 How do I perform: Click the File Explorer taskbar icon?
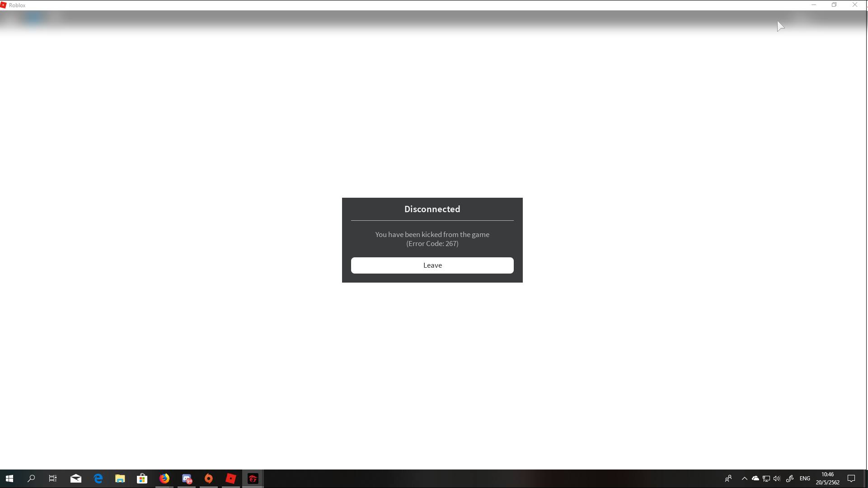pyautogui.click(x=120, y=479)
